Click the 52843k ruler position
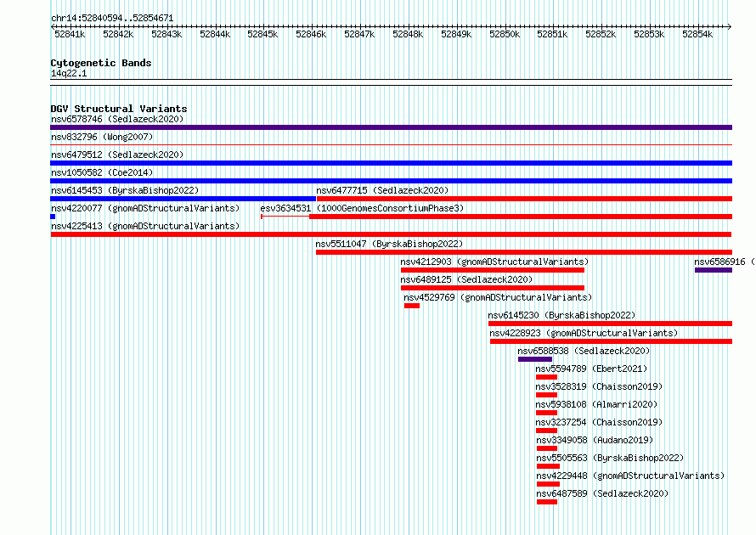 (x=166, y=34)
